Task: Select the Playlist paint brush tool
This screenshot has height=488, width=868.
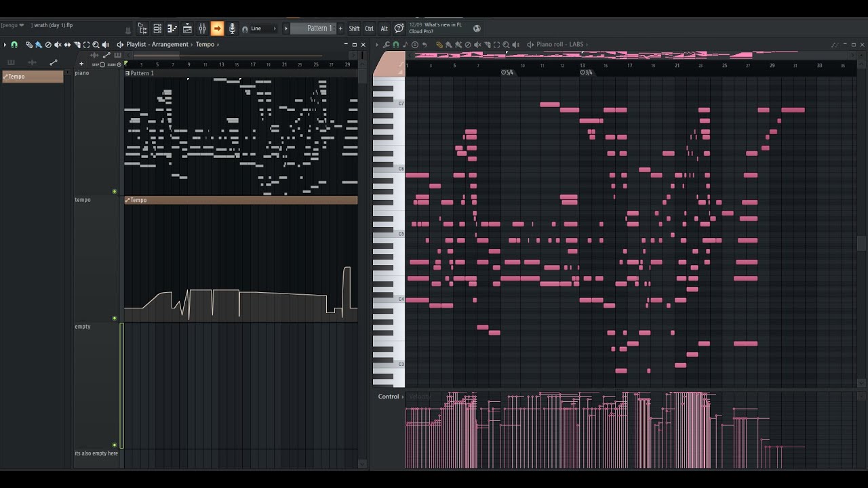Action: click(x=39, y=45)
